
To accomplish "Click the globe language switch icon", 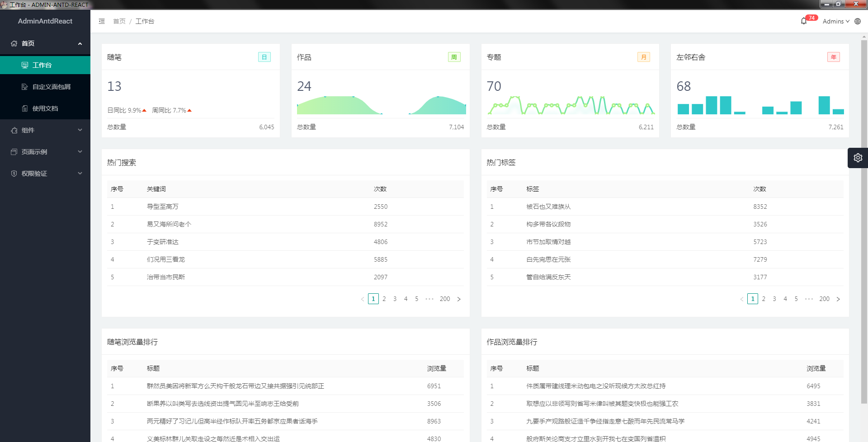I will pos(858,21).
